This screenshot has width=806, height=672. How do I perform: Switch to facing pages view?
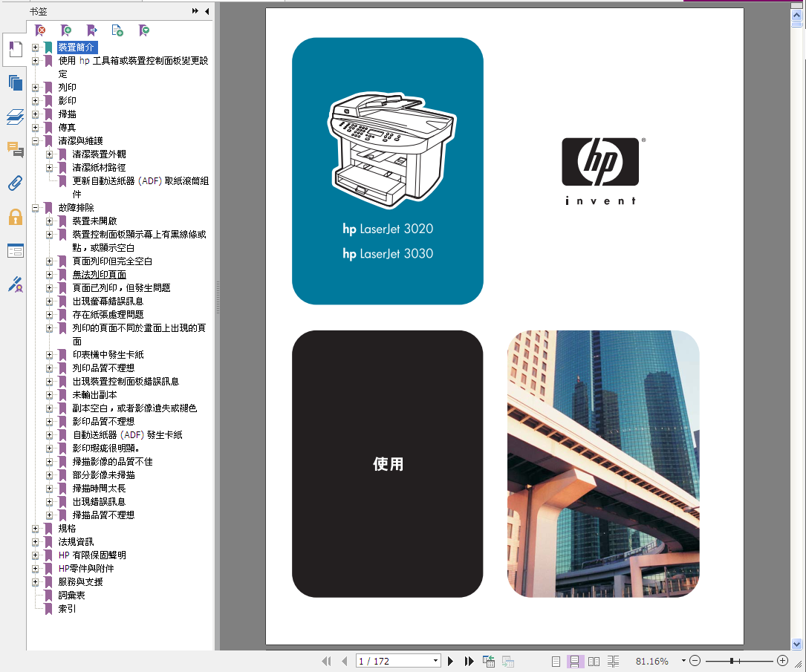(594, 661)
